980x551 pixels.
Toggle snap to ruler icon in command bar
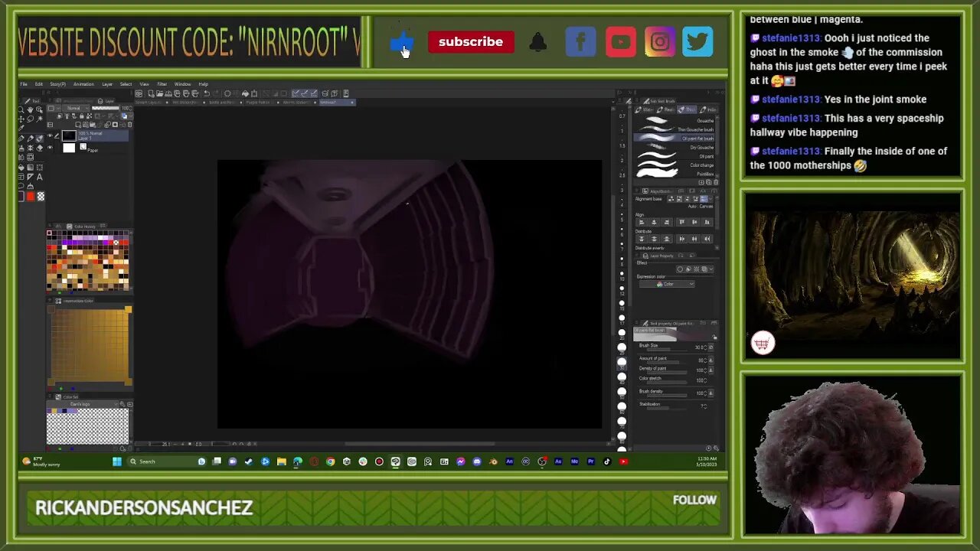[x=296, y=93]
